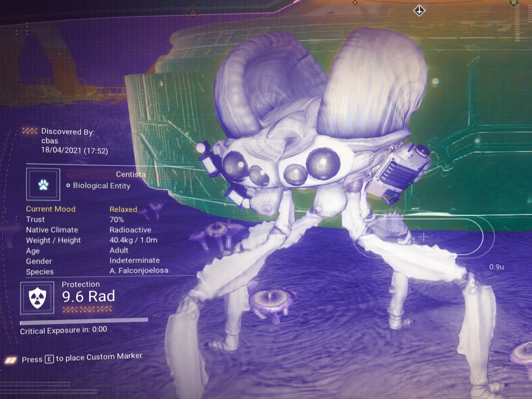Click the bullet beside Biological Entity

(x=68, y=186)
